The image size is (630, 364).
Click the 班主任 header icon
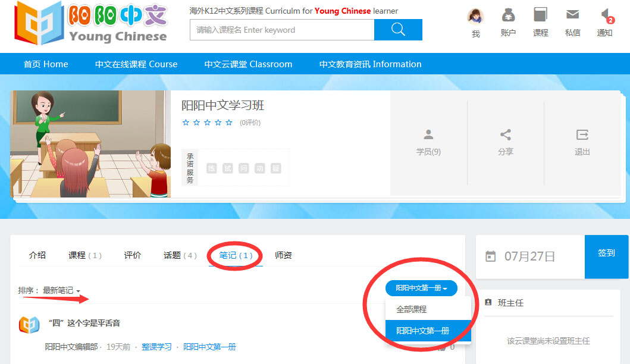[488, 302]
